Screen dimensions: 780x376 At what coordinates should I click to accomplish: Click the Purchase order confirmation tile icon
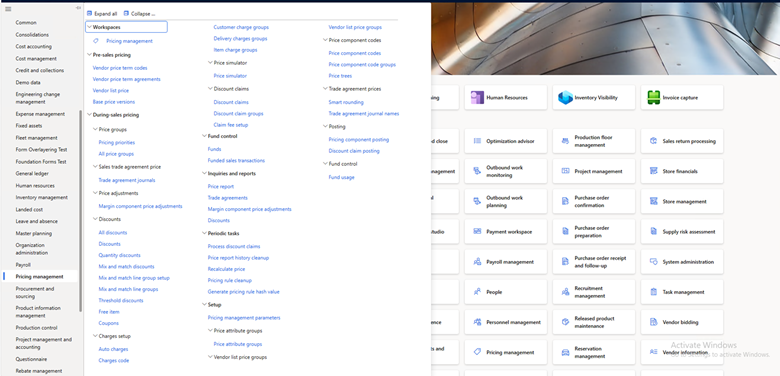click(565, 201)
